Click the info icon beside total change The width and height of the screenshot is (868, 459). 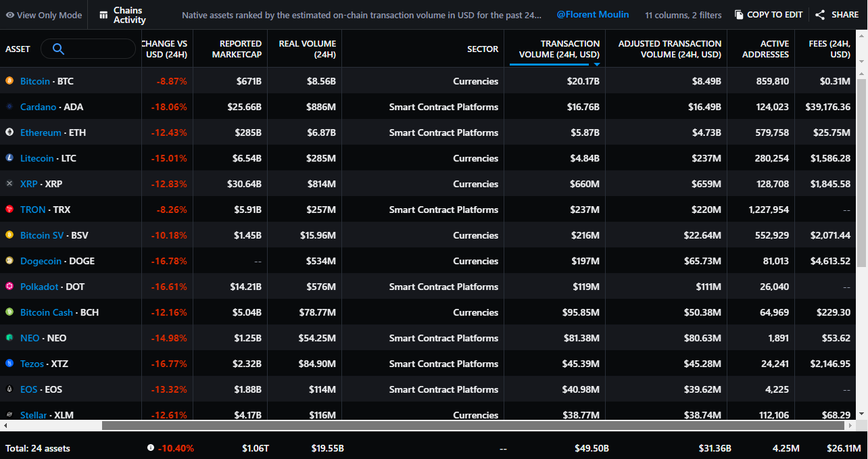[150, 448]
